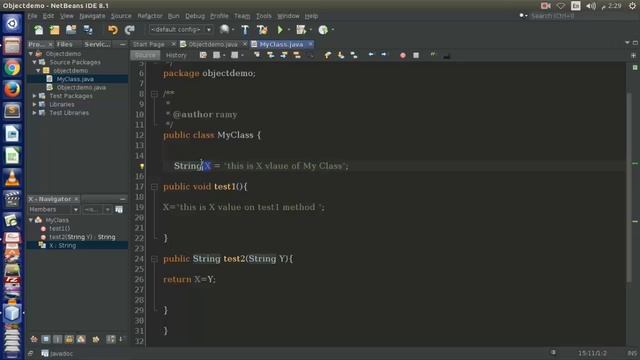The width and height of the screenshot is (640, 360).
Task: Collapse the test1 method code fold
Action: [x=154, y=187]
